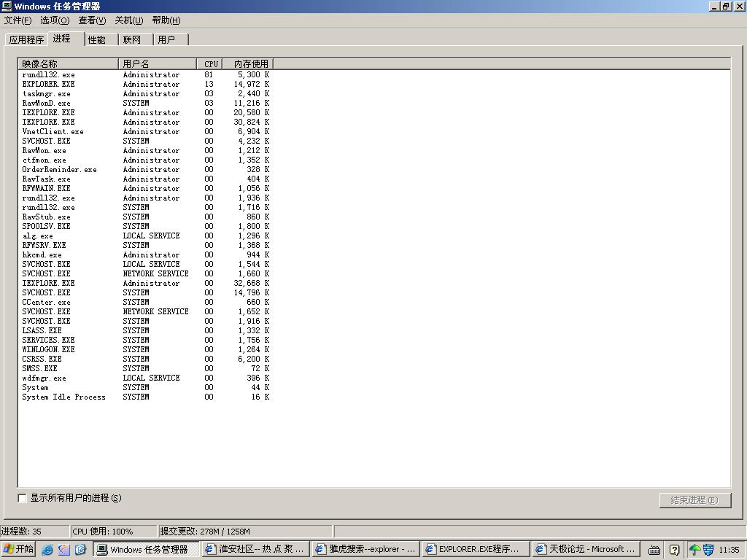The height and width of the screenshot is (560, 747).
Task: Select the rundll32.exe process using 81 CPU
Action: point(146,75)
